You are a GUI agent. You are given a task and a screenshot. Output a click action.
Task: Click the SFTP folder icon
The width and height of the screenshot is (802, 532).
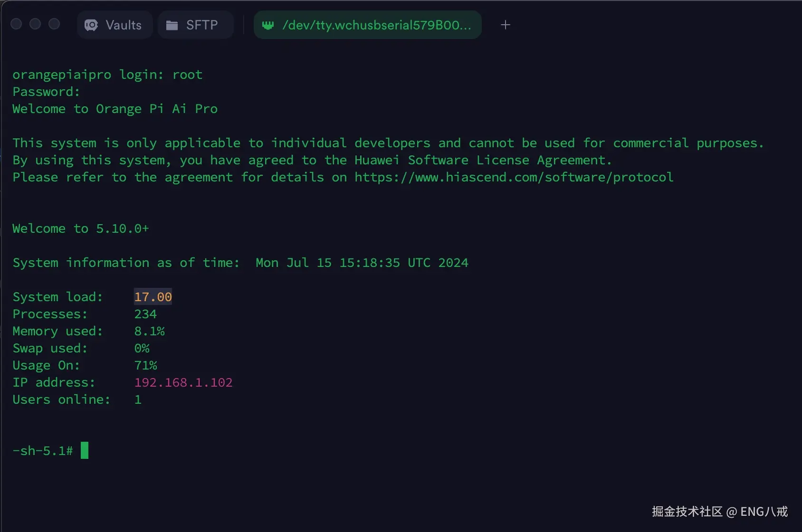[x=172, y=25]
